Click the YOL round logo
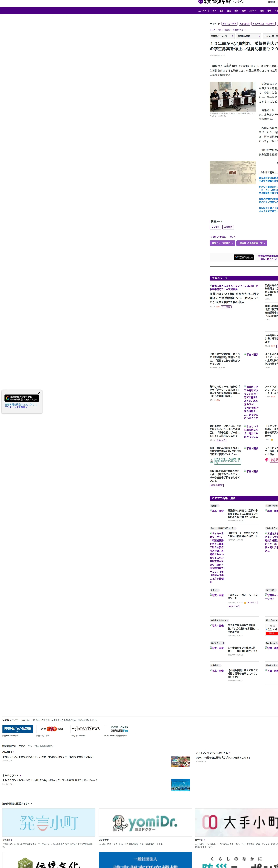This screenshot has width=278, height=868. (200, 1)
